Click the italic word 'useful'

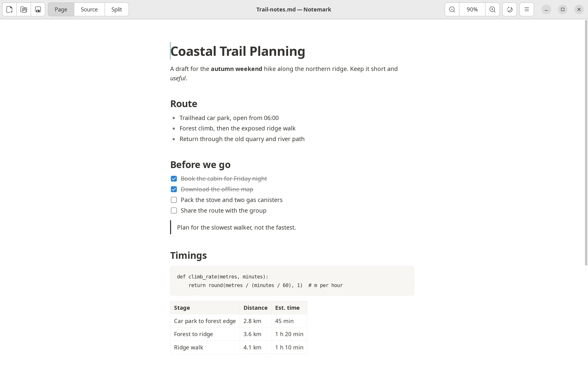178,78
